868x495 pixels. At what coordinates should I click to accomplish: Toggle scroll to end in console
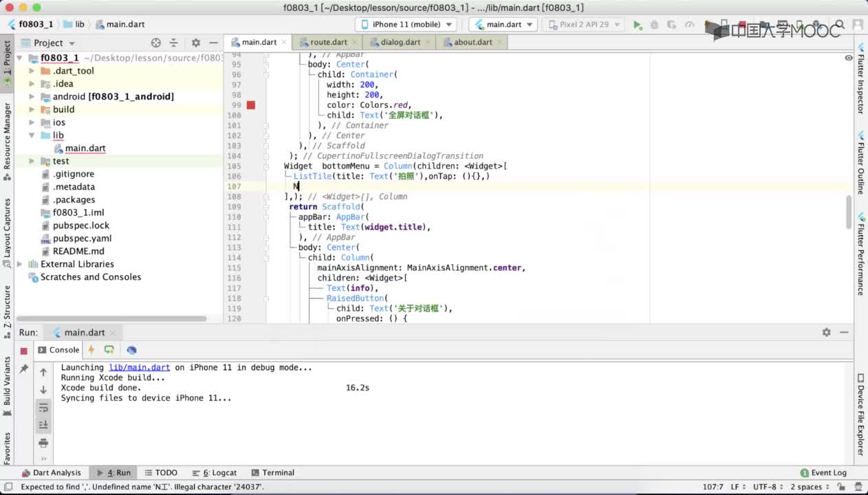[x=43, y=425]
